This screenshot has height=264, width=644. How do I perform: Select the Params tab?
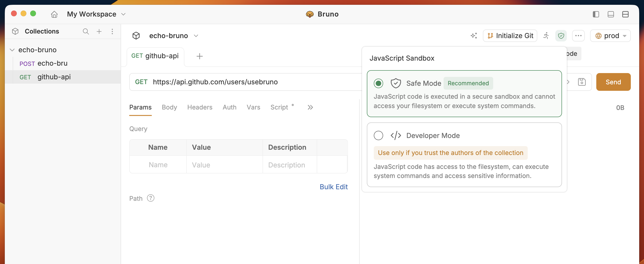point(140,107)
